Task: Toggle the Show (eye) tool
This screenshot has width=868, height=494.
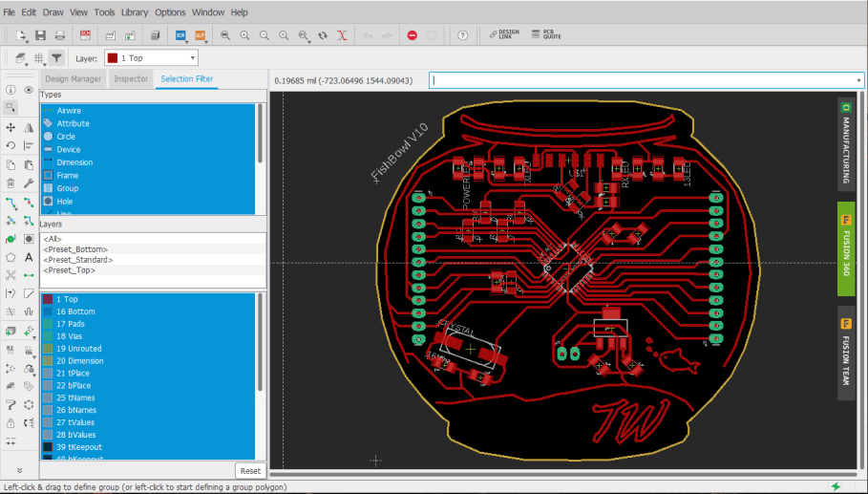Action: point(29,90)
